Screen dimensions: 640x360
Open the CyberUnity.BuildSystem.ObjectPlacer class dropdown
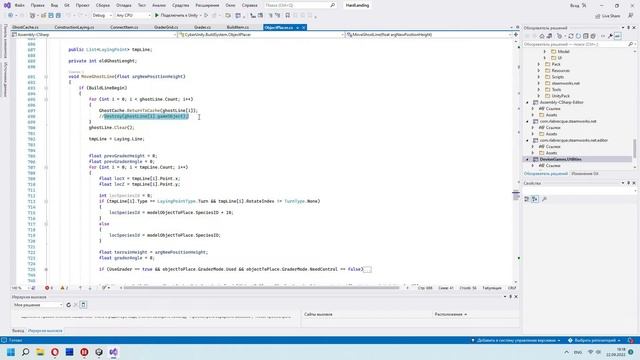[x=261, y=35]
